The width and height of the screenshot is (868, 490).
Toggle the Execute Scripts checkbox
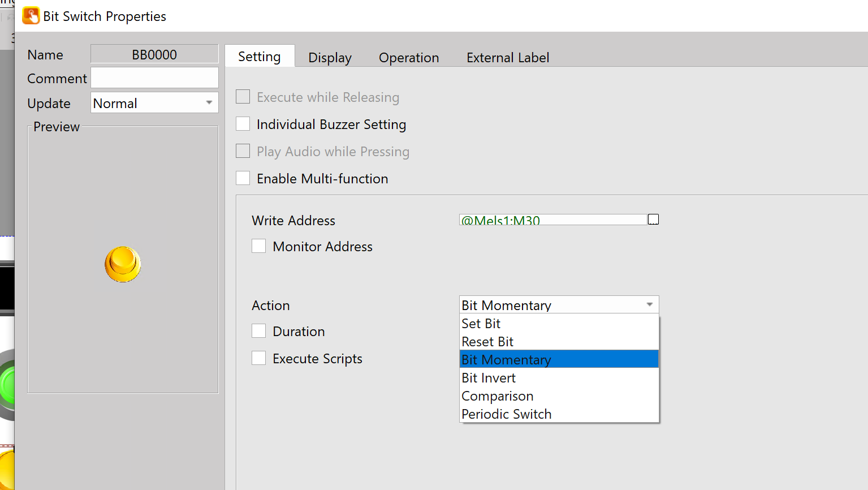click(x=259, y=358)
